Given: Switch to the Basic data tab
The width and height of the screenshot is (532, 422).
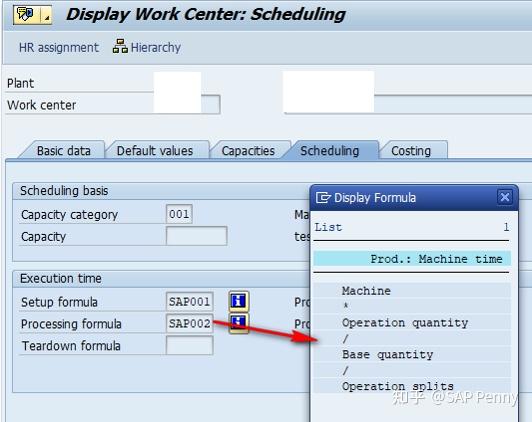Looking at the screenshot, I should (63, 151).
